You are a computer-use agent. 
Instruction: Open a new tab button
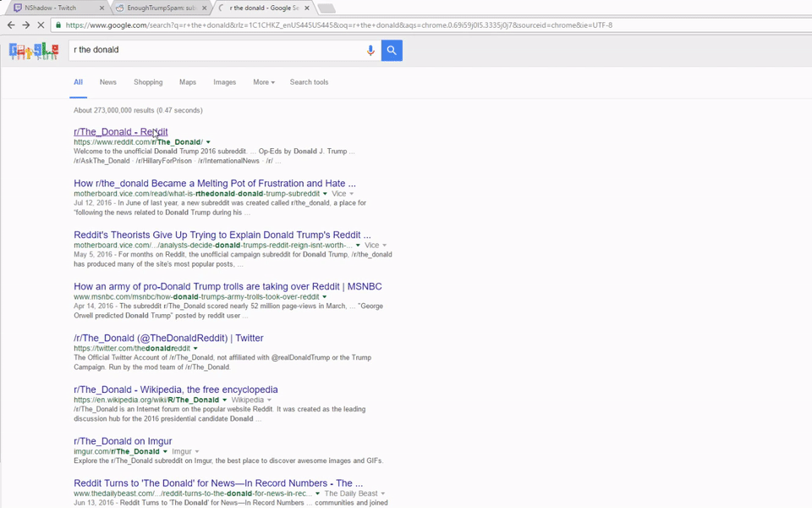click(326, 8)
